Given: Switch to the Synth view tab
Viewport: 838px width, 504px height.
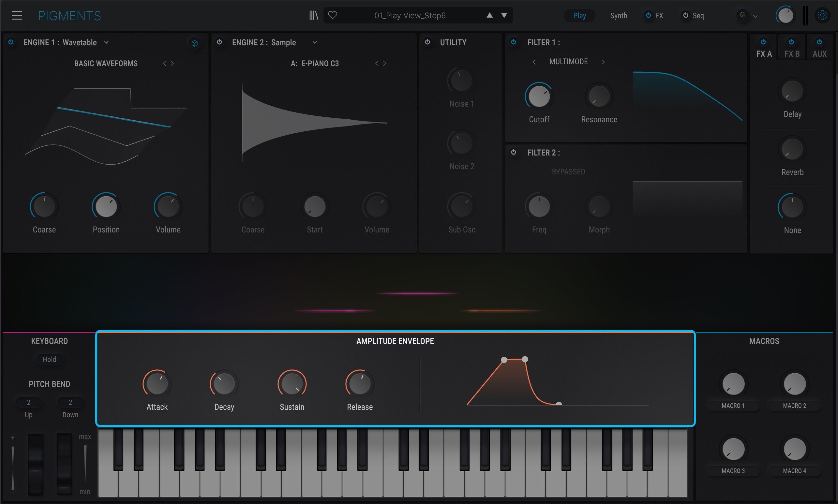Looking at the screenshot, I should coord(619,16).
